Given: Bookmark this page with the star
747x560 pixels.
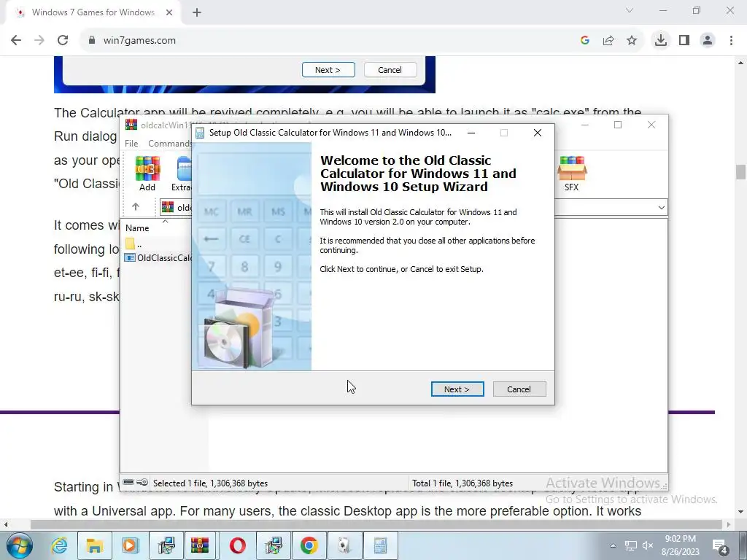Looking at the screenshot, I should (632, 41).
